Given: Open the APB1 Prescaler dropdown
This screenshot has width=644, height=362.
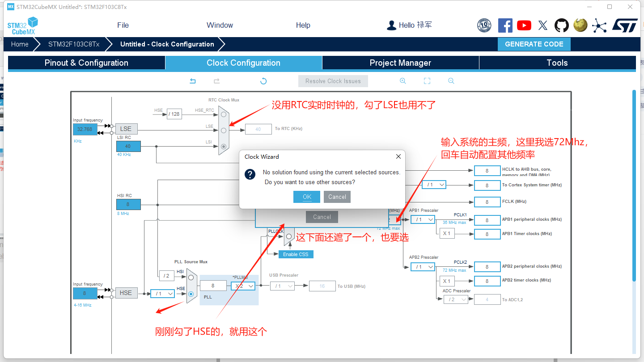Looking at the screenshot, I should (x=423, y=219).
